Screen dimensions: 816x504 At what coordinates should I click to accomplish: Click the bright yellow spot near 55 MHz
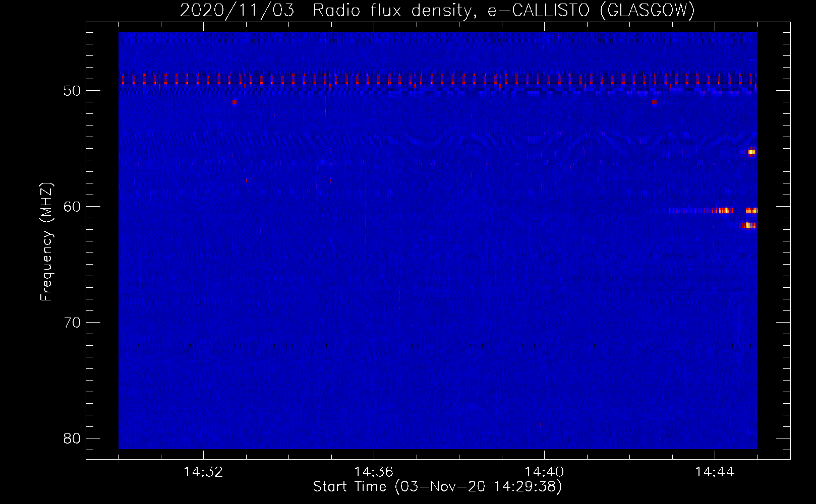click(x=751, y=152)
